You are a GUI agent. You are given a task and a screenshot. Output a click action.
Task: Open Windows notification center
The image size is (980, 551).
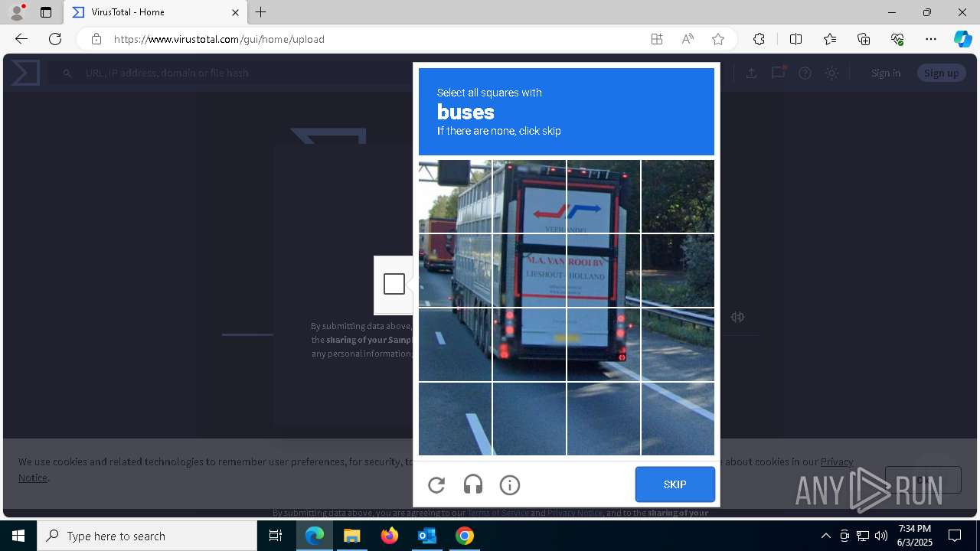tap(955, 536)
